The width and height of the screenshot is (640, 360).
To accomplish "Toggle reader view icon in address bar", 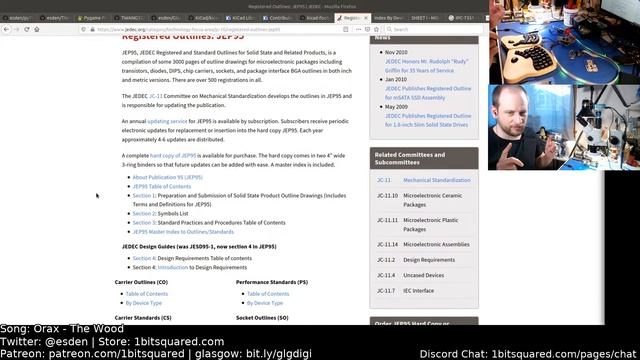I will coord(346,29).
